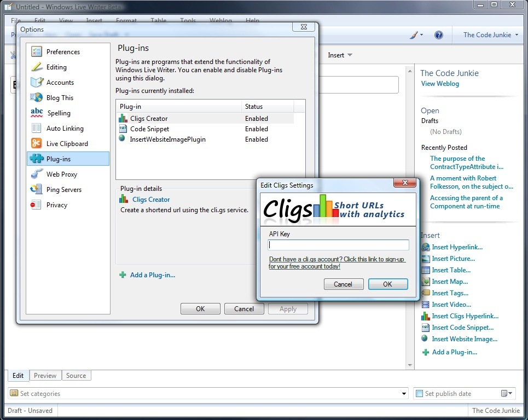Click the green plus icon in Options dialog

(123, 275)
